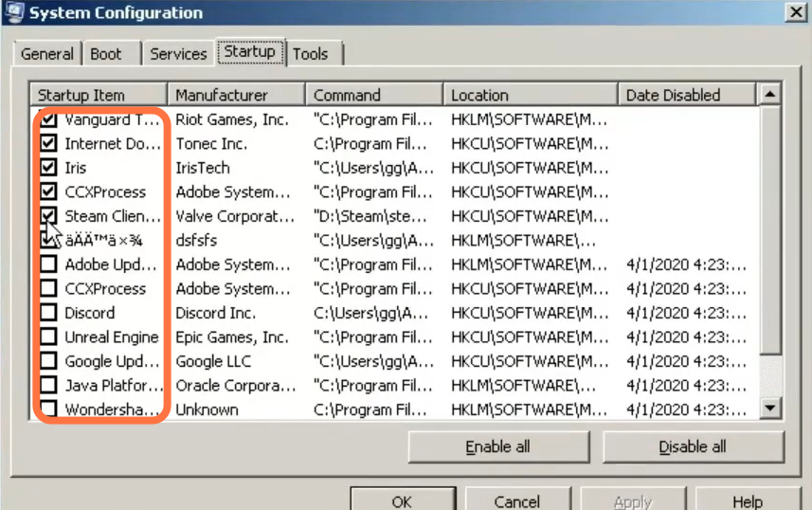Enable the Unreal Engine checkbox
The image size is (812, 510).
click(48, 337)
